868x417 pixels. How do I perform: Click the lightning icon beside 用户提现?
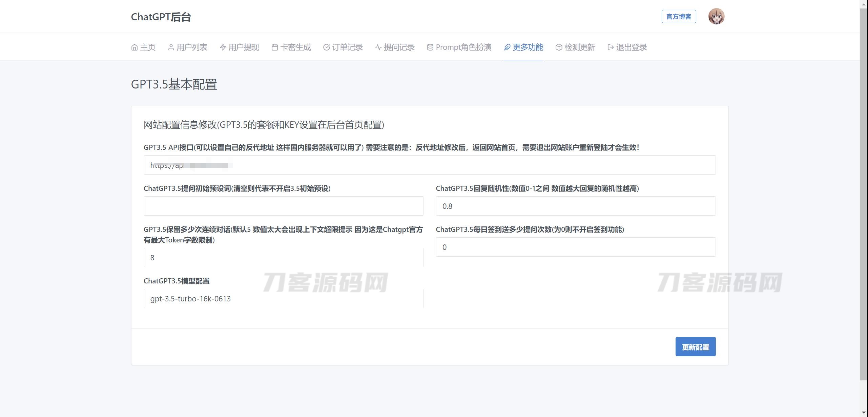(x=223, y=47)
